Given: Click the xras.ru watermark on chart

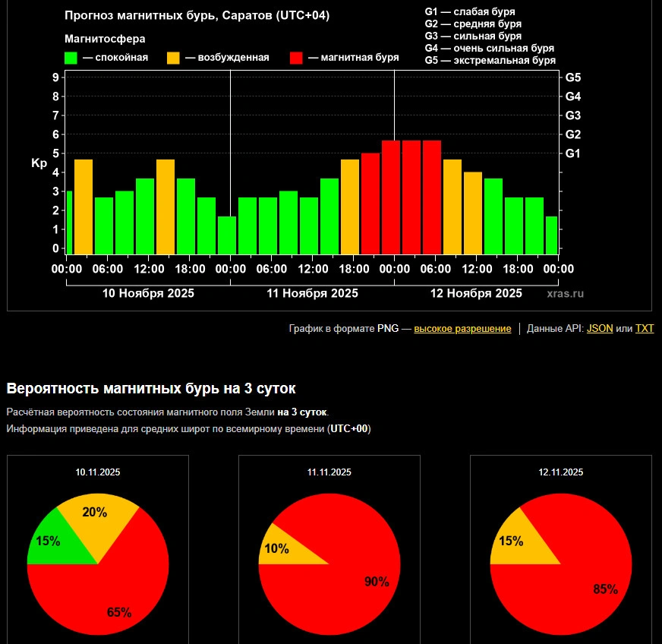Looking at the screenshot, I should pyautogui.click(x=565, y=293).
